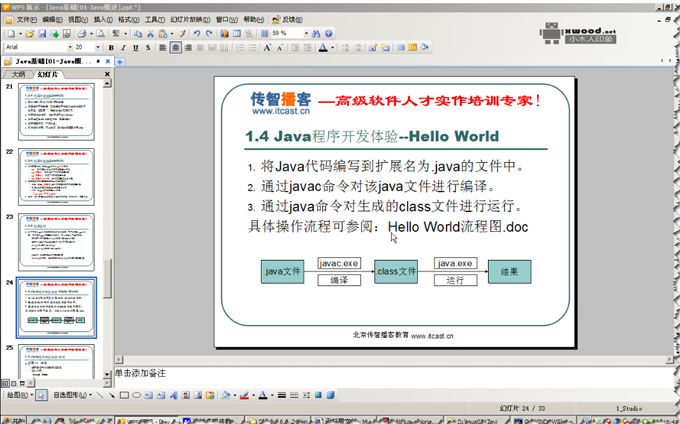Undo the last action
680x424 pixels.
click(x=197, y=34)
